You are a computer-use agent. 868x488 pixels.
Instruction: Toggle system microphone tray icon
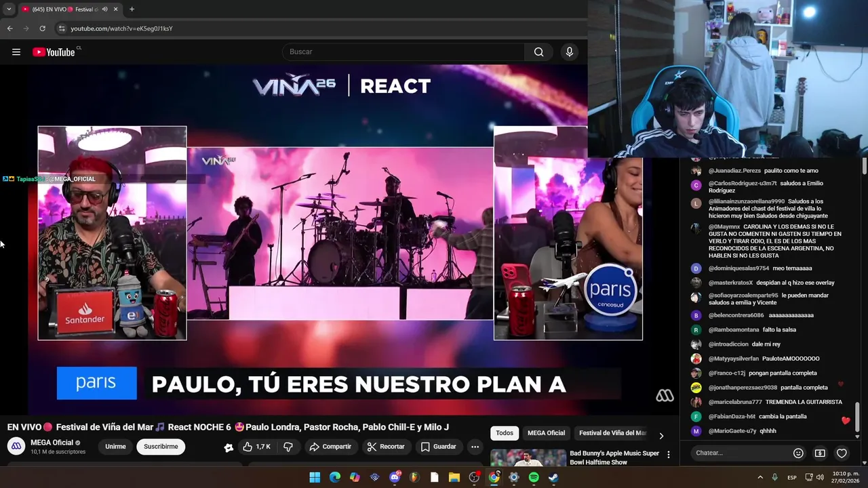pos(775,478)
